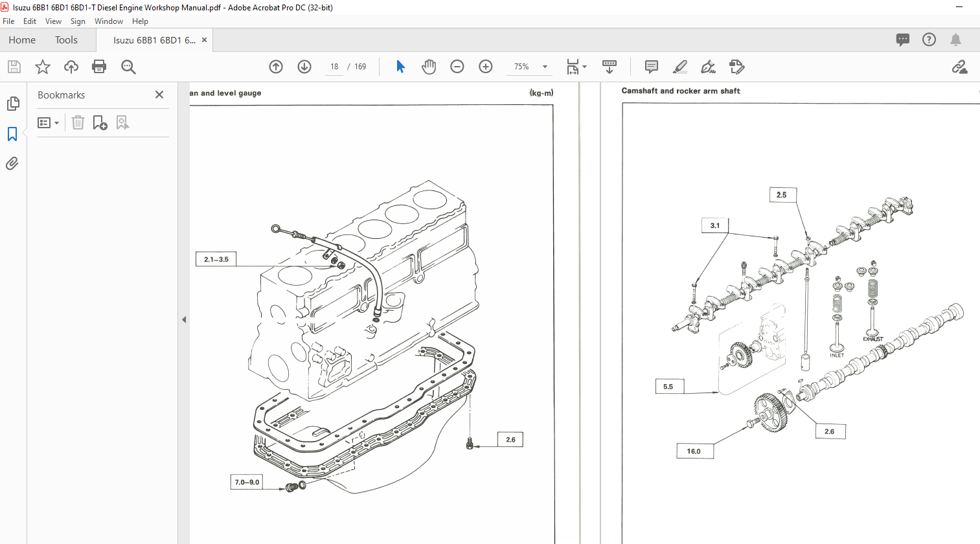Click the 3.1 torque label
Screen dimensions: 980x544
click(x=715, y=225)
